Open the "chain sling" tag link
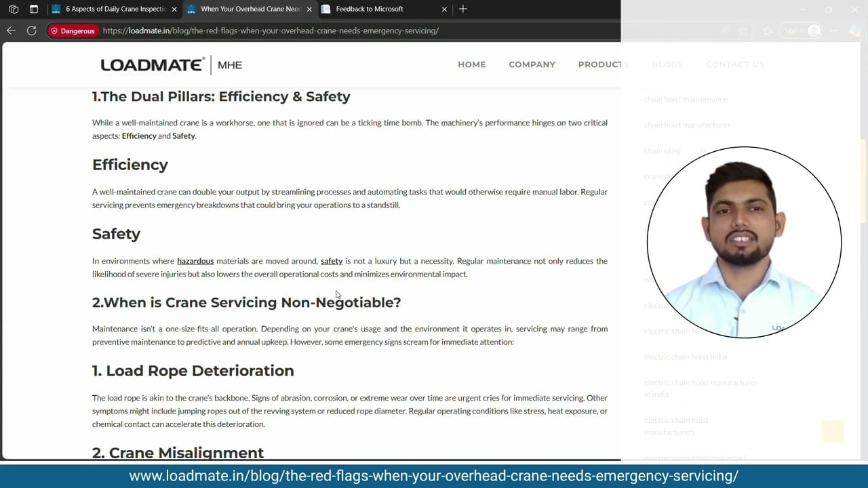 point(662,151)
